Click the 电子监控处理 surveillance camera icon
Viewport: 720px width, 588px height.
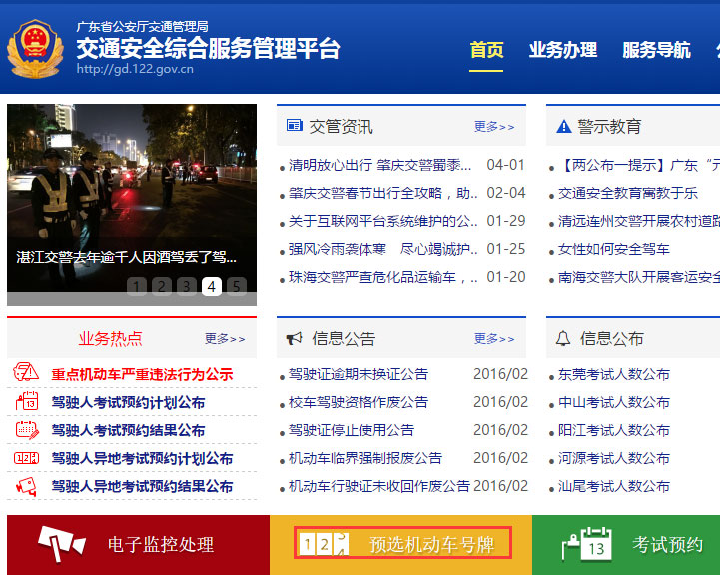tap(62, 543)
